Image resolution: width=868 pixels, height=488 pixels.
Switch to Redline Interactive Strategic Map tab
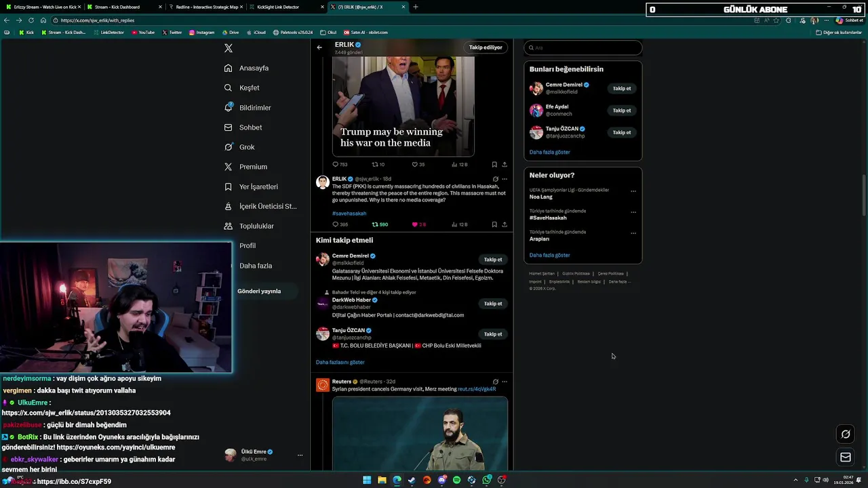(205, 7)
